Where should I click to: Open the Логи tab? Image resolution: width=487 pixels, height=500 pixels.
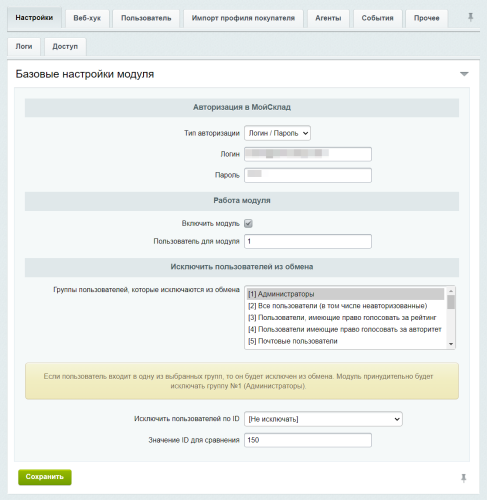click(x=24, y=46)
